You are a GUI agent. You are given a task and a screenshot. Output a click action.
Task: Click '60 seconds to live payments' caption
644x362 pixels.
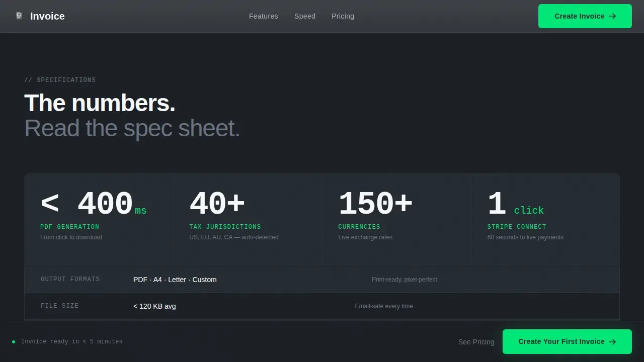(x=525, y=237)
